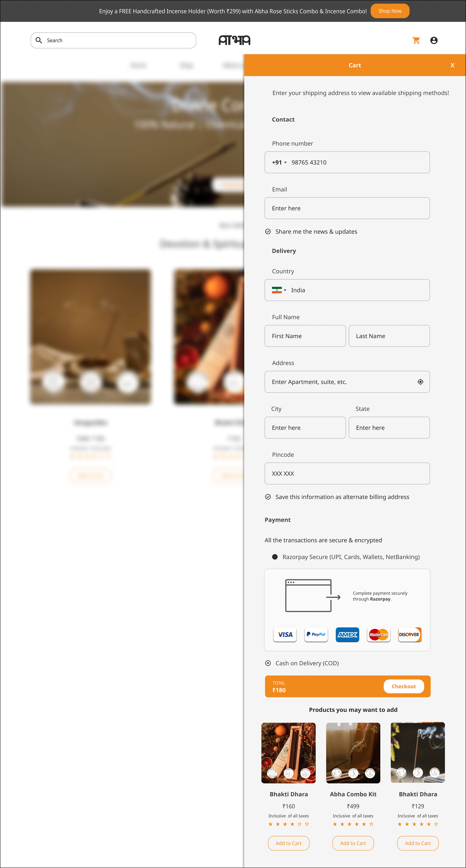Image resolution: width=466 pixels, height=868 pixels.
Task: Click the ₹499 price text
Action: (353, 806)
